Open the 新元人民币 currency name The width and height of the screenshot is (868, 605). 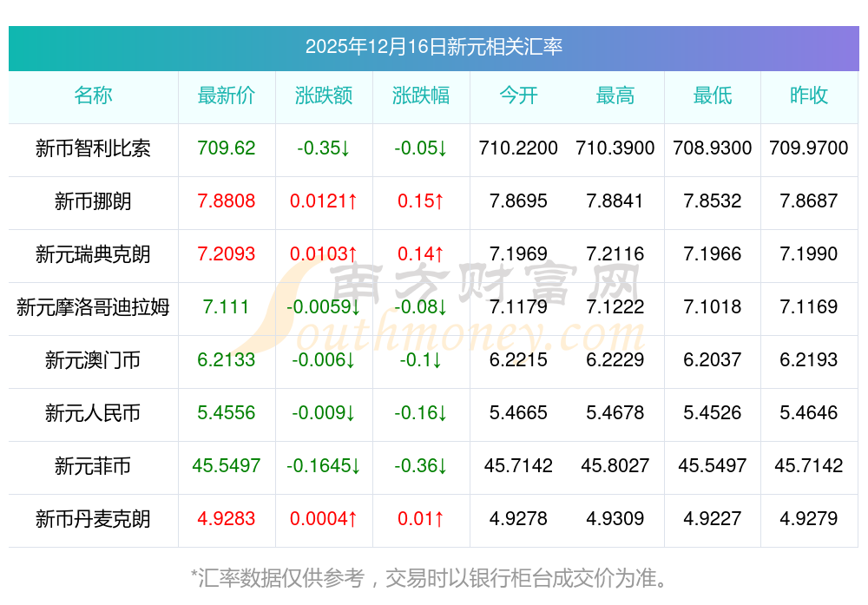[93, 413]
